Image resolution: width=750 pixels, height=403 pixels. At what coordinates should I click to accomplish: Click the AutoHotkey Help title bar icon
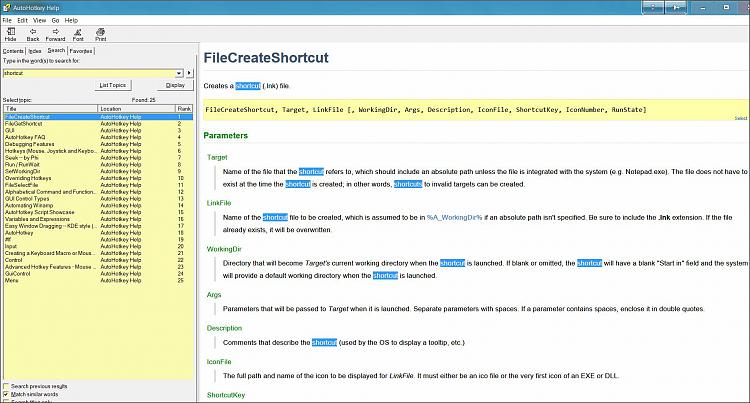6,8
